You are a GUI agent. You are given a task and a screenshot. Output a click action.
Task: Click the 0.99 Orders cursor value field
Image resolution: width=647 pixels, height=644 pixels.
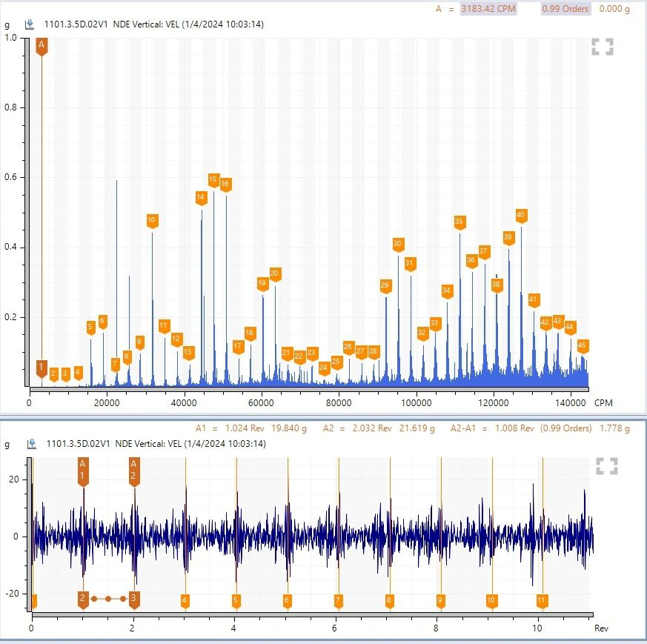click(565, 9)
